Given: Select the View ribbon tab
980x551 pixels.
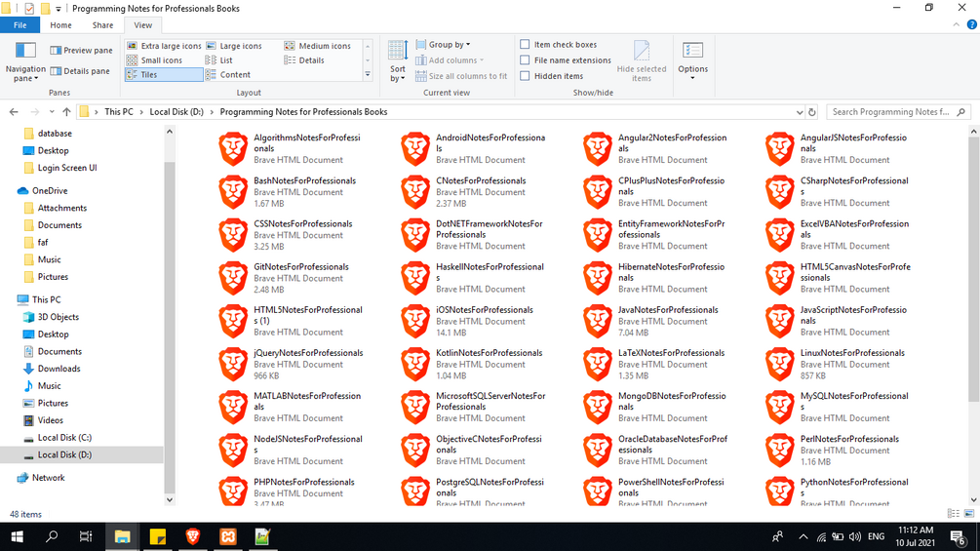Looking at the screenshot, I should point(142,25).
